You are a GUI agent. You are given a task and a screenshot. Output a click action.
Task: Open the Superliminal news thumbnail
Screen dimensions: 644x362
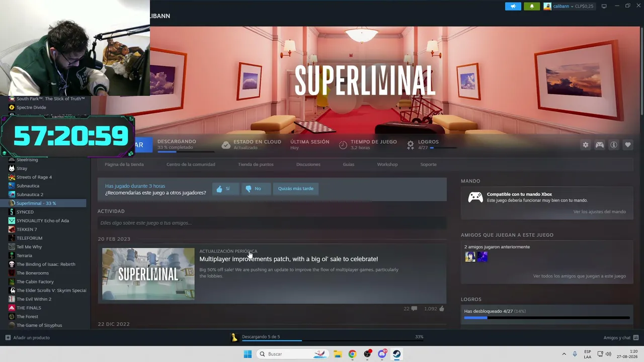coord(148,274)
